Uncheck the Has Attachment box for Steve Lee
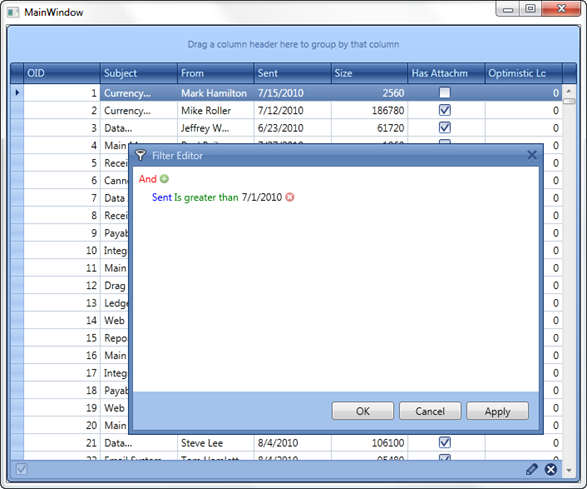 click(x=445, y=443)
